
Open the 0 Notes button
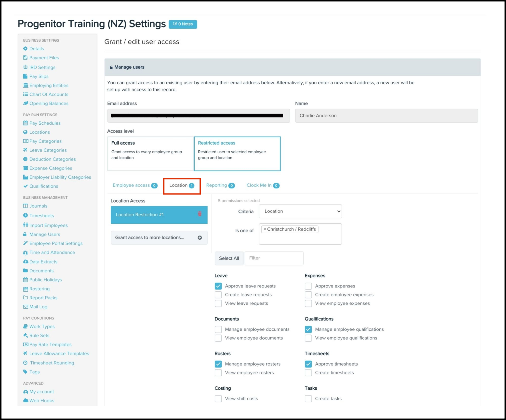pos(183,24)
